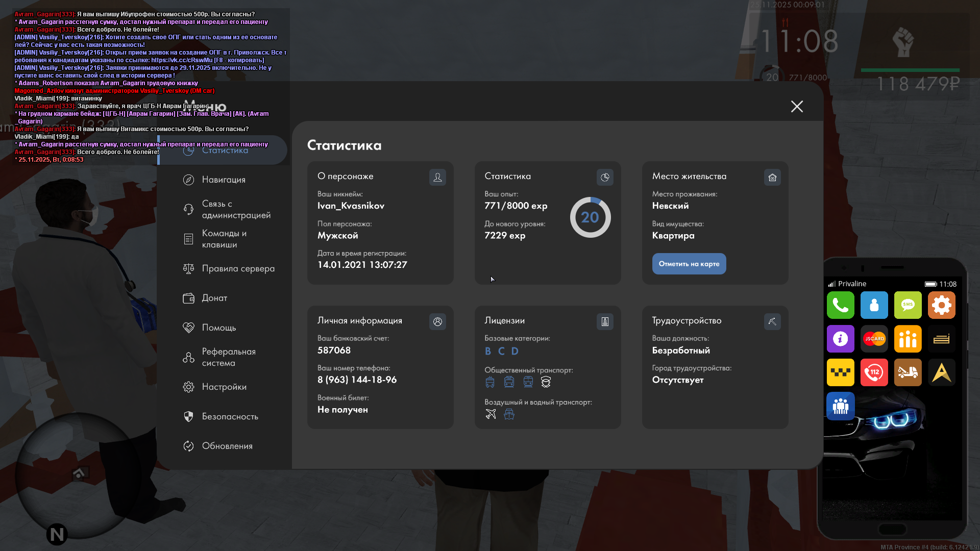980x551 pixels.
Task: Open the Донат menu section
Action: 214,298
